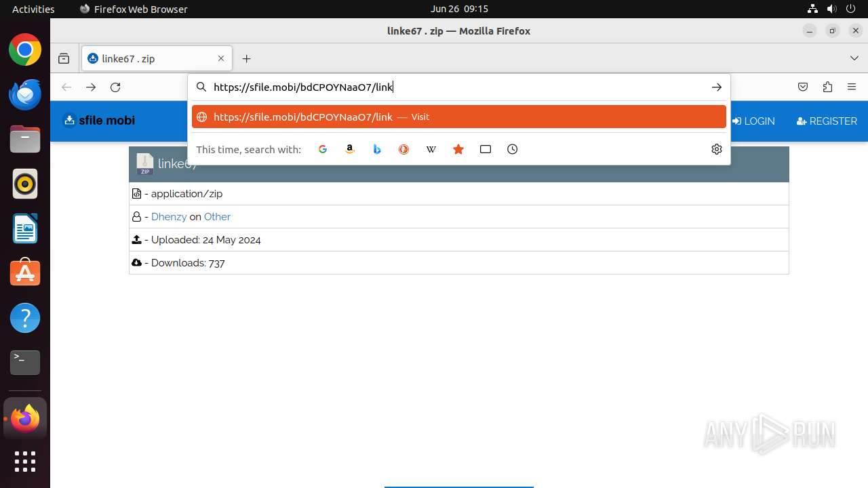Click the LOGIN link
The height and width of the screenshot is (488, 868).
click(753, 121)
